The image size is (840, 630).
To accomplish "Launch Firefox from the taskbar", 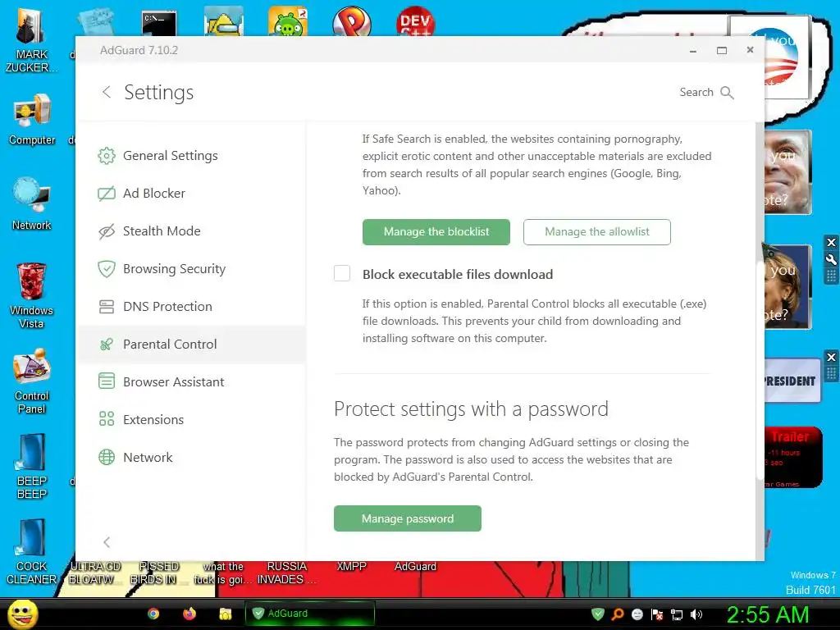I will point(189,614).
